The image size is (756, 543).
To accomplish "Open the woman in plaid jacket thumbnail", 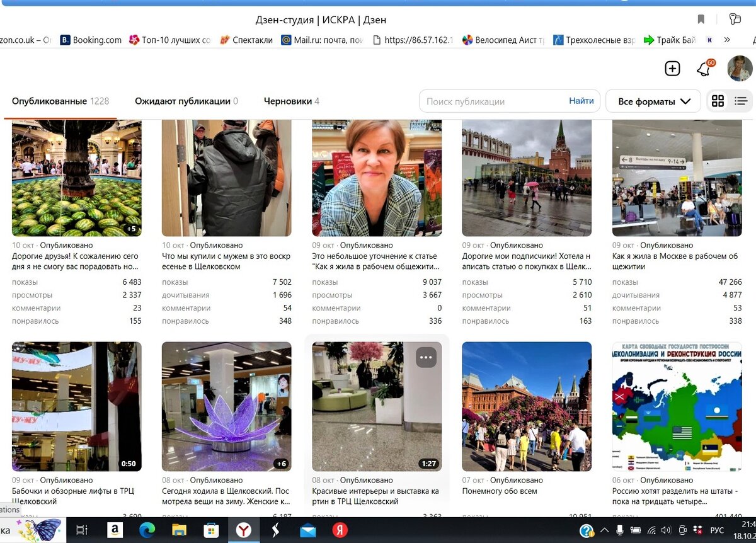I will tap(377, 178).
